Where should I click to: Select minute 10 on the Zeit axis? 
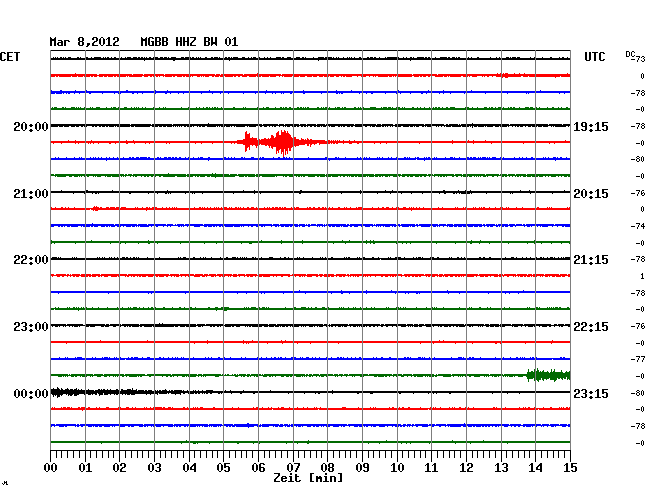pos(397,468)
